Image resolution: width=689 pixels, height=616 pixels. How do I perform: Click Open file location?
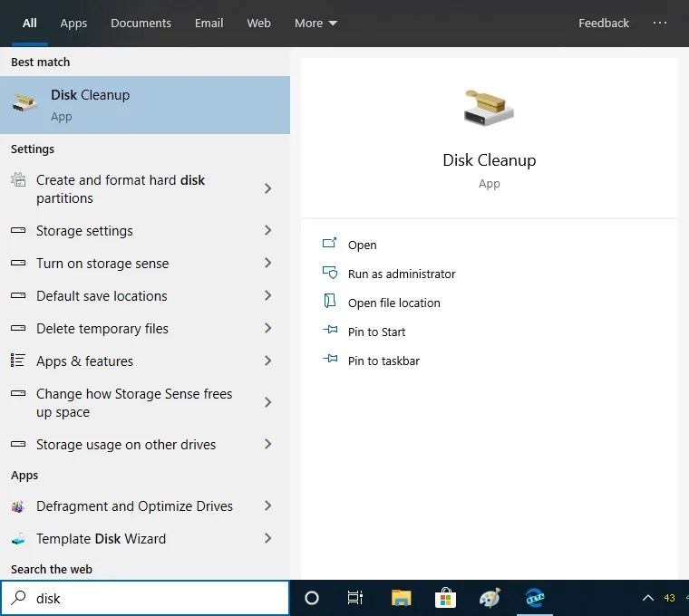tap(393, 303)
